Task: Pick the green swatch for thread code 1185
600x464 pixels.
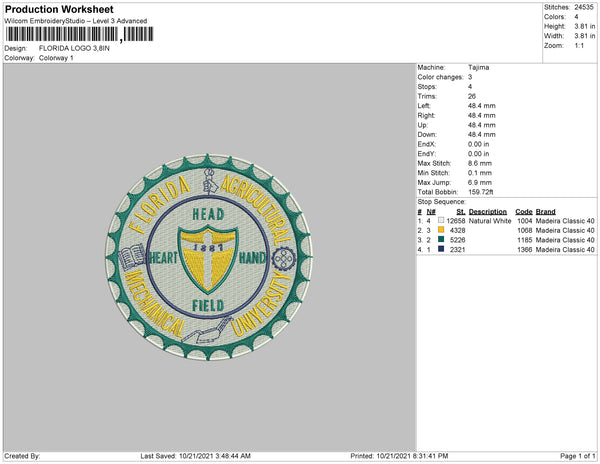Action: pos(441,239)
